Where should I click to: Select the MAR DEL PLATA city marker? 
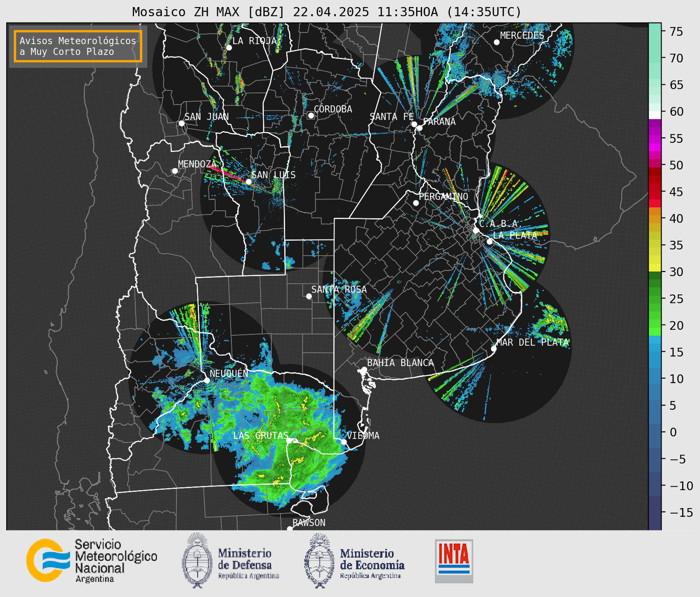coord(493,349)
